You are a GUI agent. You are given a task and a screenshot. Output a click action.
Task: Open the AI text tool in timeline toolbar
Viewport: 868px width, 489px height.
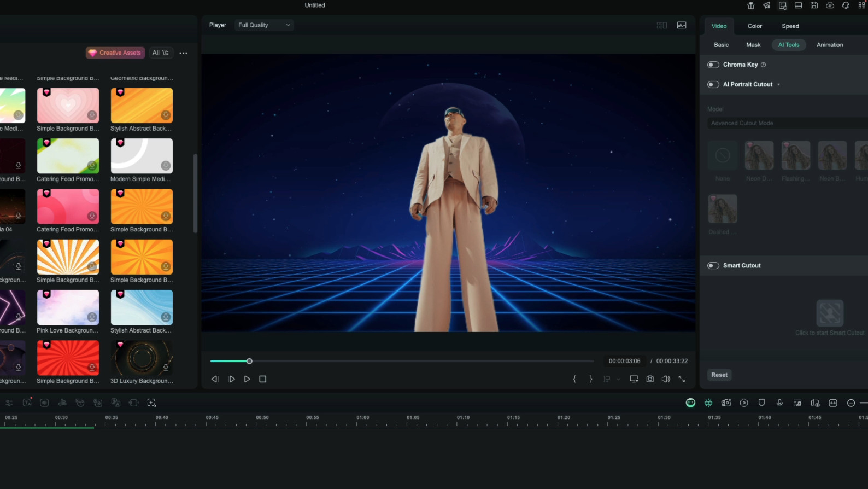[x=27, y=403]
